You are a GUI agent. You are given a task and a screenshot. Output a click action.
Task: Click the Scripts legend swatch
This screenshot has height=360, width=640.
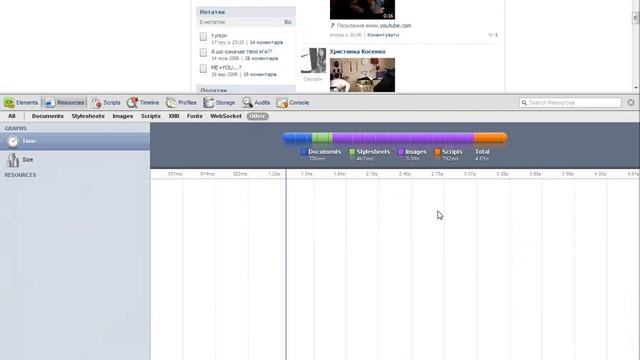438,152
